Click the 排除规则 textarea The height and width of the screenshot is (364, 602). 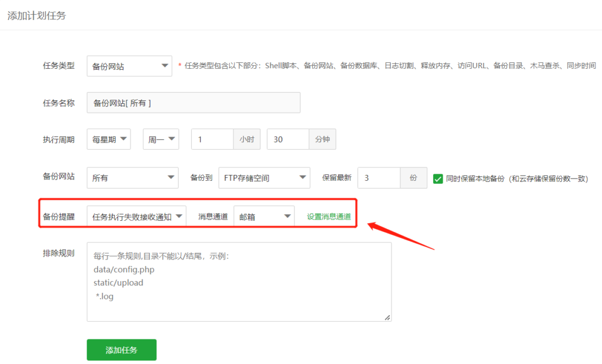(x=239, y=282)
